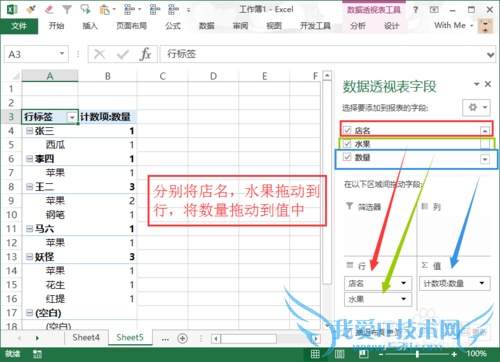Open the fields pane options arrow
The width and height of the screenshot is (500, 362).
477,84
